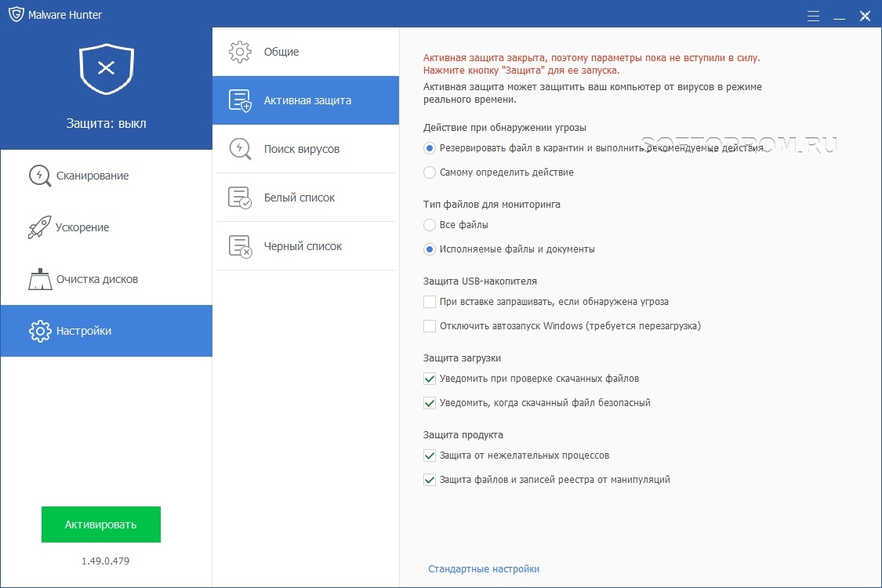
Task: Click the Белый список checklist icon
Action: 240,198
